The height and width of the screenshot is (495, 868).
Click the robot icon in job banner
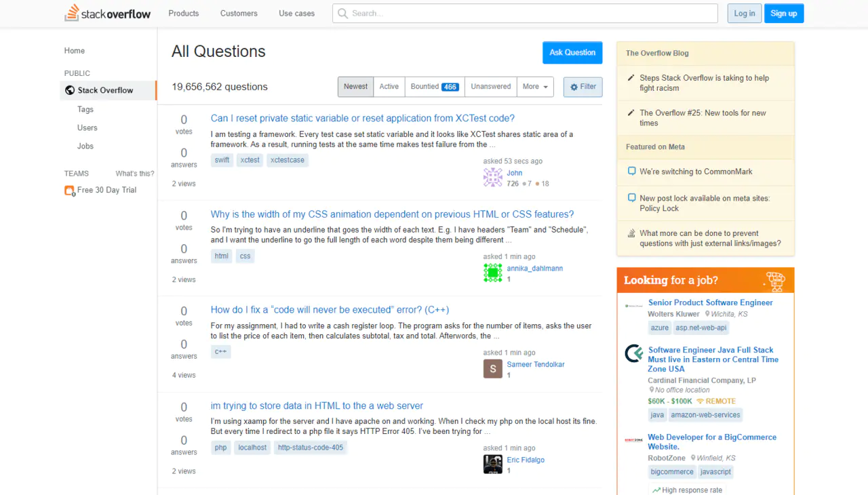point(774,281)
